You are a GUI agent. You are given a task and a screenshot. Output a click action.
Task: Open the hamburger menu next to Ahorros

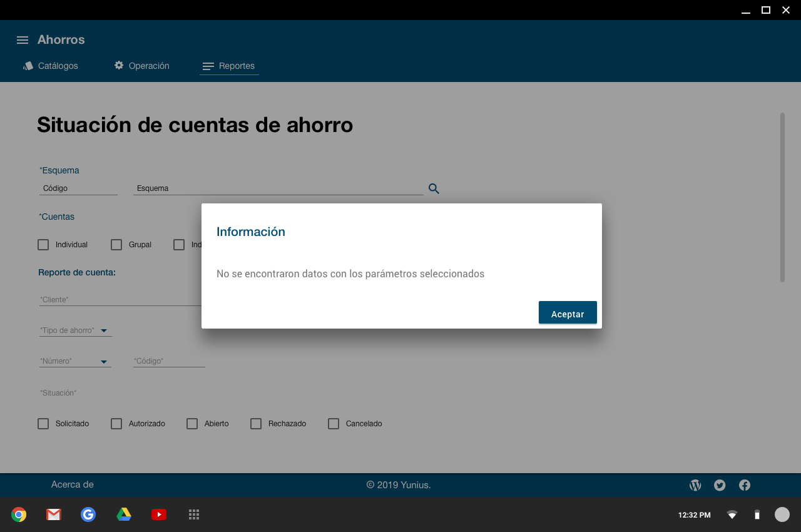[x=23, y=40]
